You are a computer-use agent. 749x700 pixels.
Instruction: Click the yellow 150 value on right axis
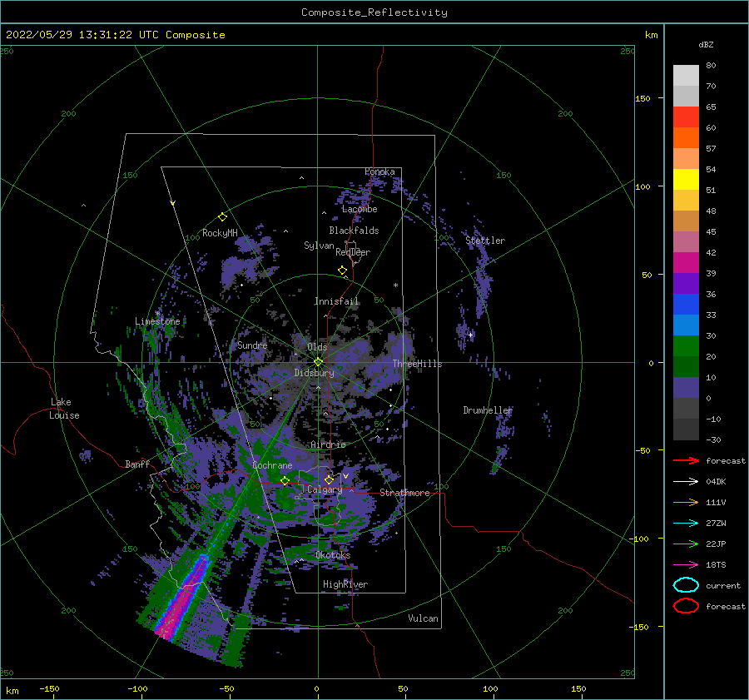point(642,98)
